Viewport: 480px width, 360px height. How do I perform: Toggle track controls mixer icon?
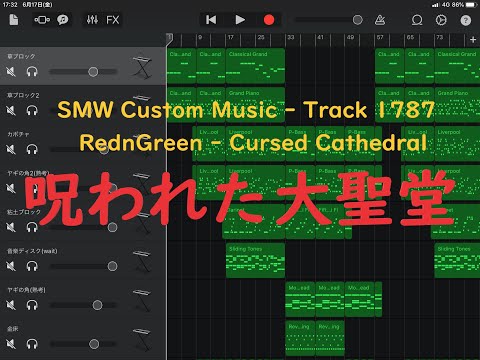click(x=92, y=20)
